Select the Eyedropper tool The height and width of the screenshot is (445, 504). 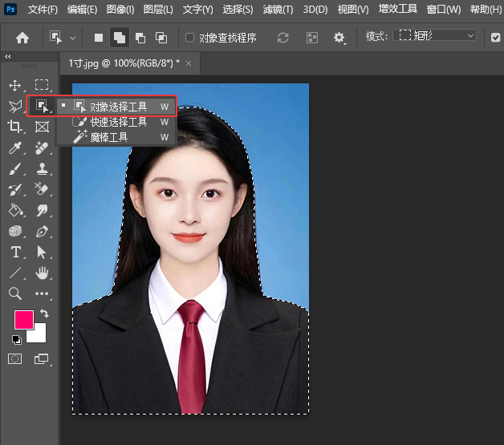[14, 148]
